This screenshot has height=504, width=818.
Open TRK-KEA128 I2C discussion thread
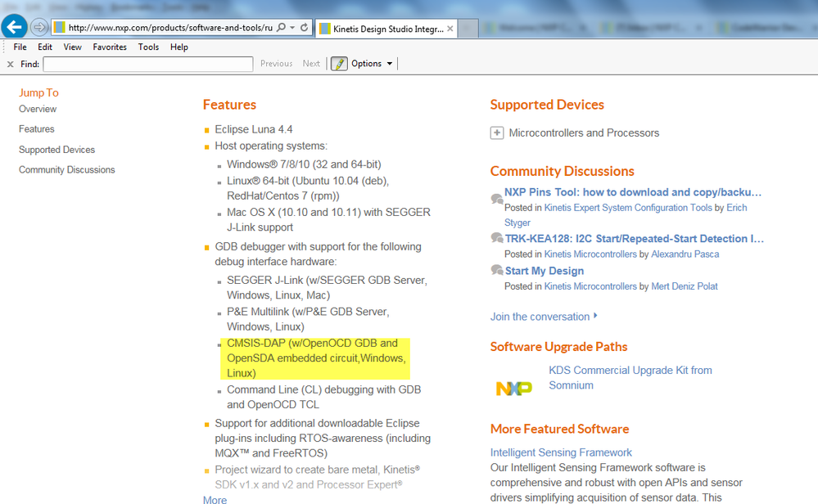coord(635,239)
